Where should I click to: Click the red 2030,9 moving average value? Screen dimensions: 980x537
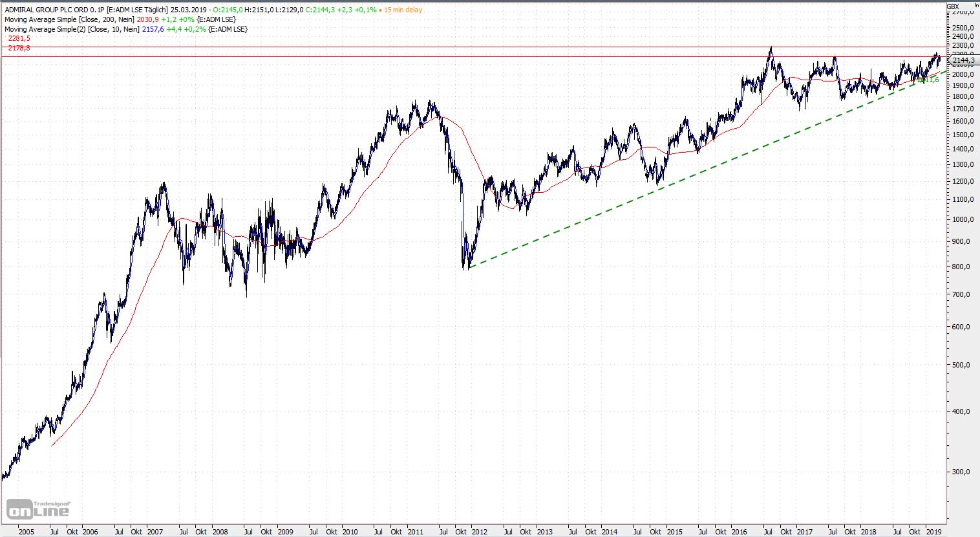[147, 19]
